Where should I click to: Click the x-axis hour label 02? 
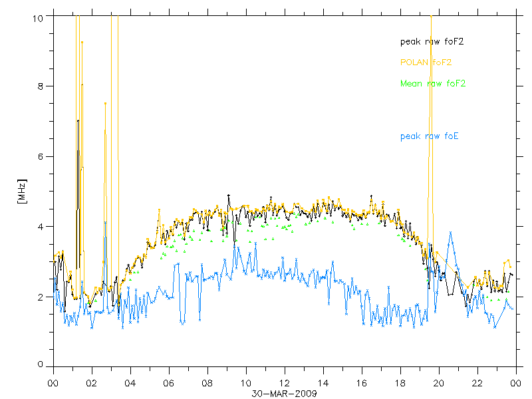[92, 384]
